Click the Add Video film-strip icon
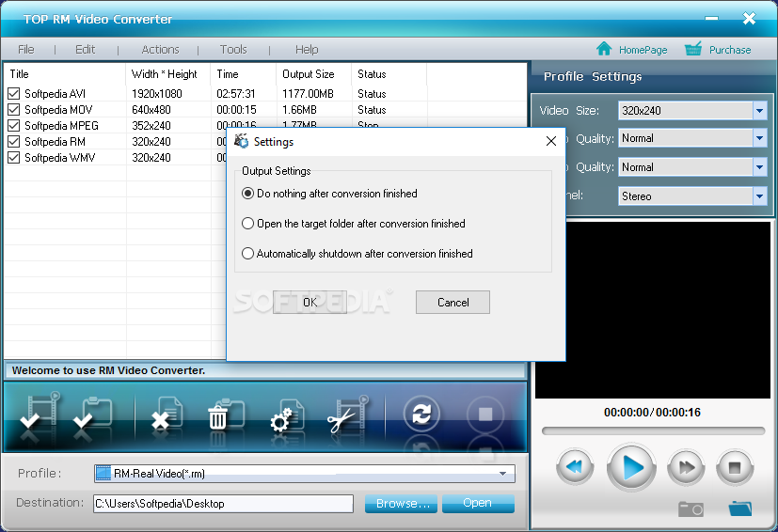This screenshot has height=532, width=778. (40, 412)
